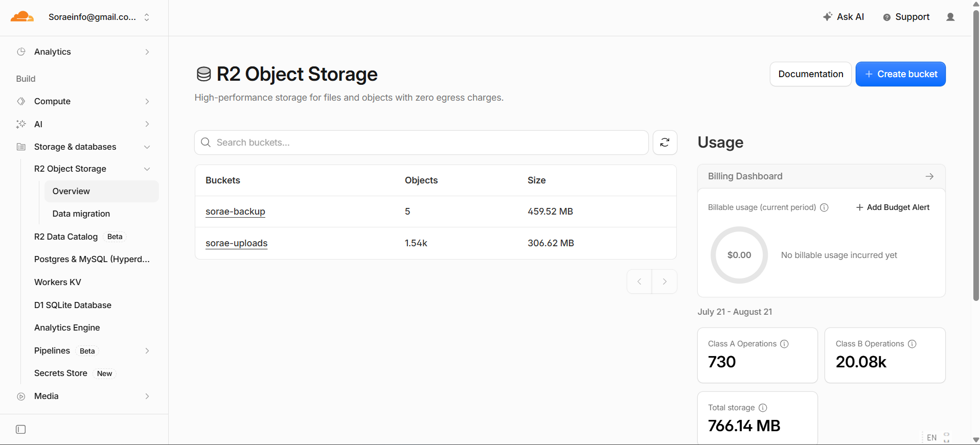Click the AI sparkles sidebar icon
Viewport: 980px width, 445px height.
21,124
